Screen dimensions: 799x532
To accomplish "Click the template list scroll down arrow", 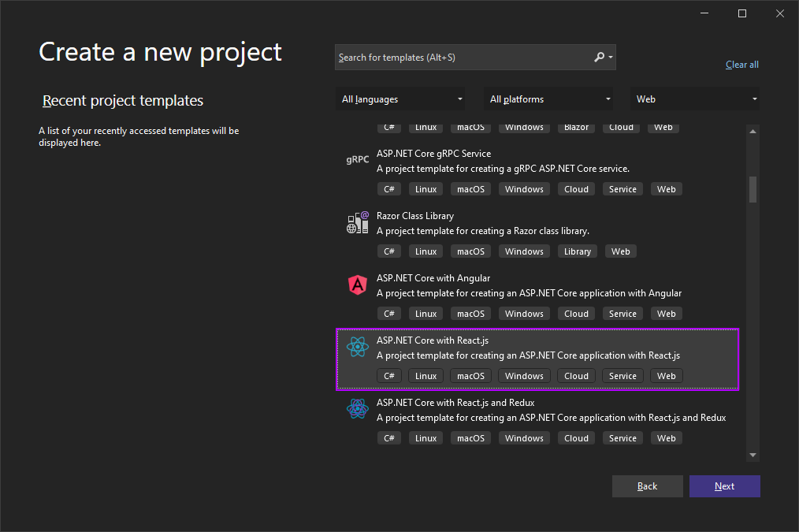I will [753, 455].
